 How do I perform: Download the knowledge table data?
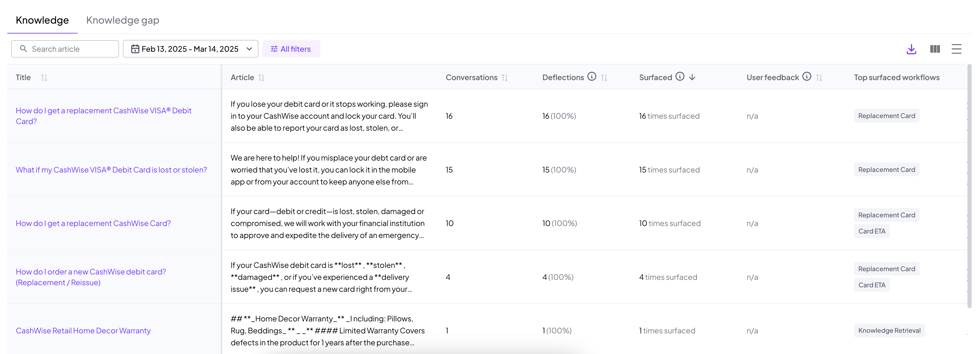[911, 49]
